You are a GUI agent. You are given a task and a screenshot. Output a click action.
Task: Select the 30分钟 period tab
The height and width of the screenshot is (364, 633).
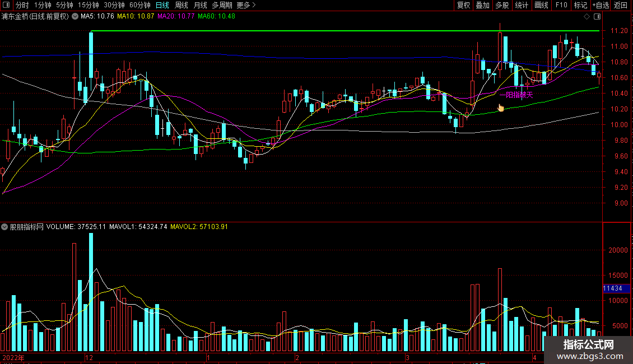click(x=114, y=5)
